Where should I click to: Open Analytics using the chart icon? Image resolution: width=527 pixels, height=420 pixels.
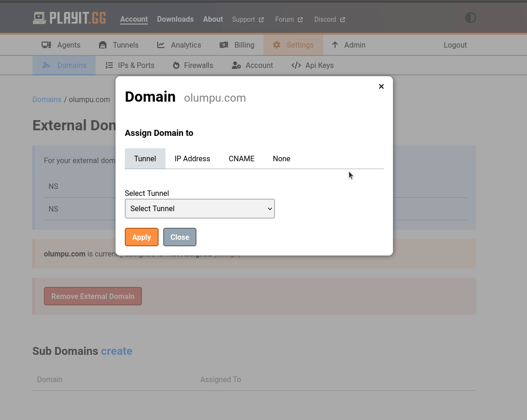[161, 44]
